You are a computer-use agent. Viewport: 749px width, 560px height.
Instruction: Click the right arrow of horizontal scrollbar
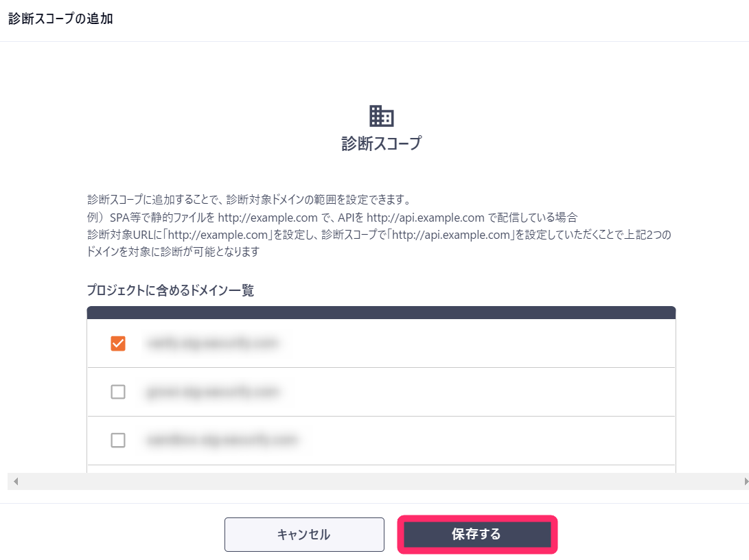745,481
